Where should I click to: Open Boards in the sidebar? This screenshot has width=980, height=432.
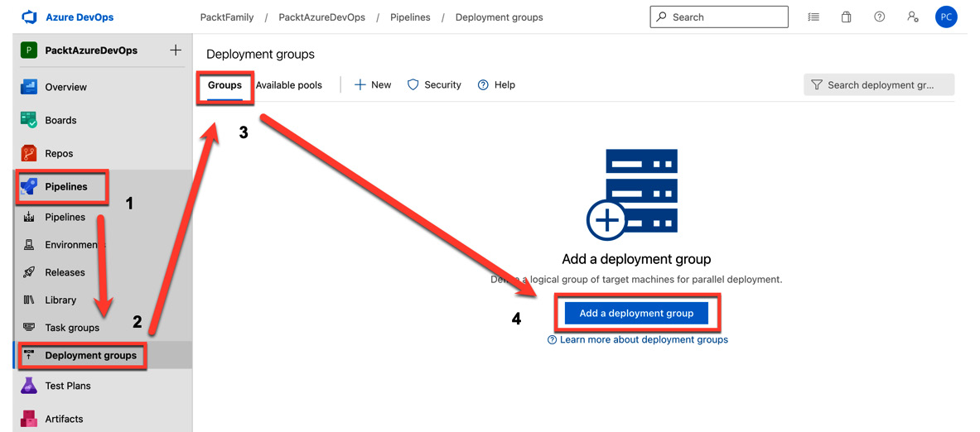coord(60,120)
